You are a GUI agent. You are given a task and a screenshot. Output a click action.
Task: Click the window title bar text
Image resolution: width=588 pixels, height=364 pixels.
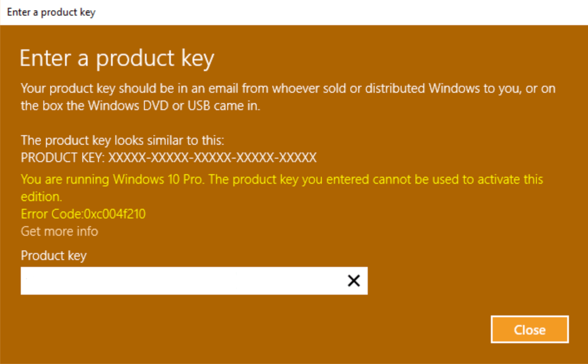pyautogui.click(x=51, y=12)
